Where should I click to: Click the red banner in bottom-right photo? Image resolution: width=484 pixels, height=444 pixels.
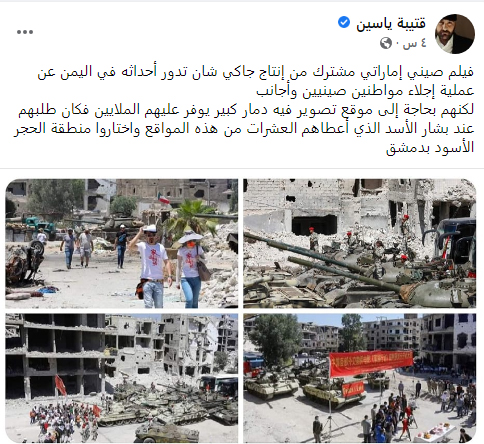pos(371,363)
